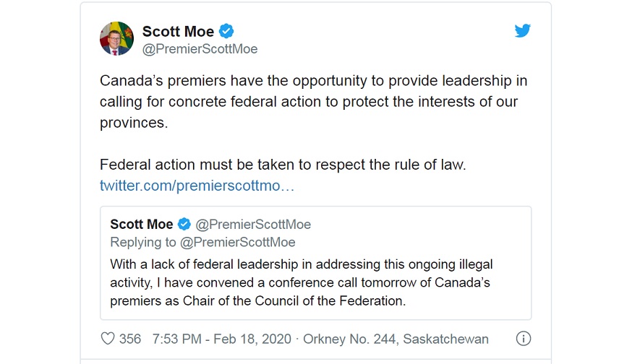Click the Orkney No. 244, Saskatchewan location
Viewport: 619px width, 364px height.
(x=396, y=339)
